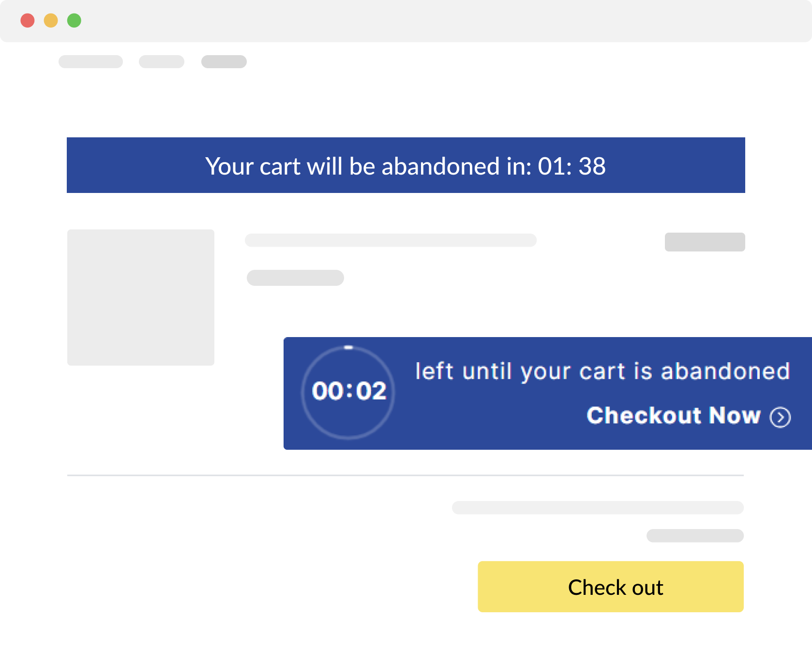812x649 pixels.
Task: Click the red window close dot
Action: tap(28, 21)
